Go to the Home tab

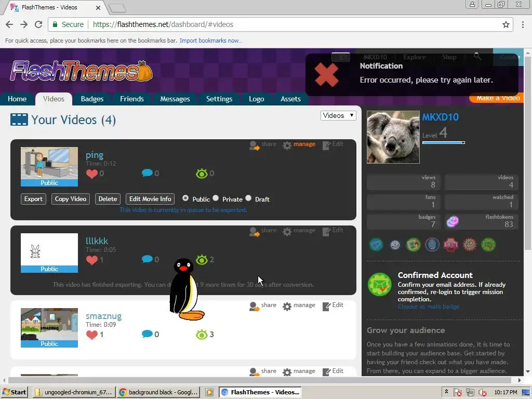pos(17,99)
